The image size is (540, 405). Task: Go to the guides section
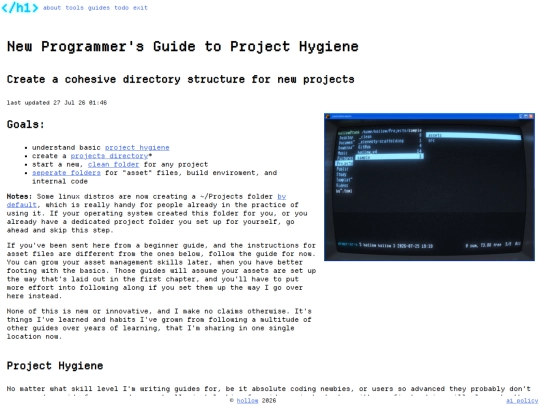click(99, 8)
